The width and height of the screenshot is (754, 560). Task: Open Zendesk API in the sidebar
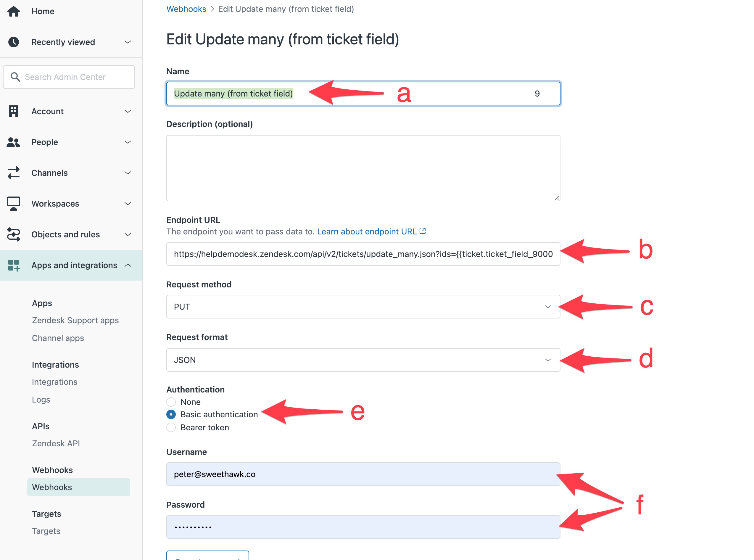click(56, 443)
